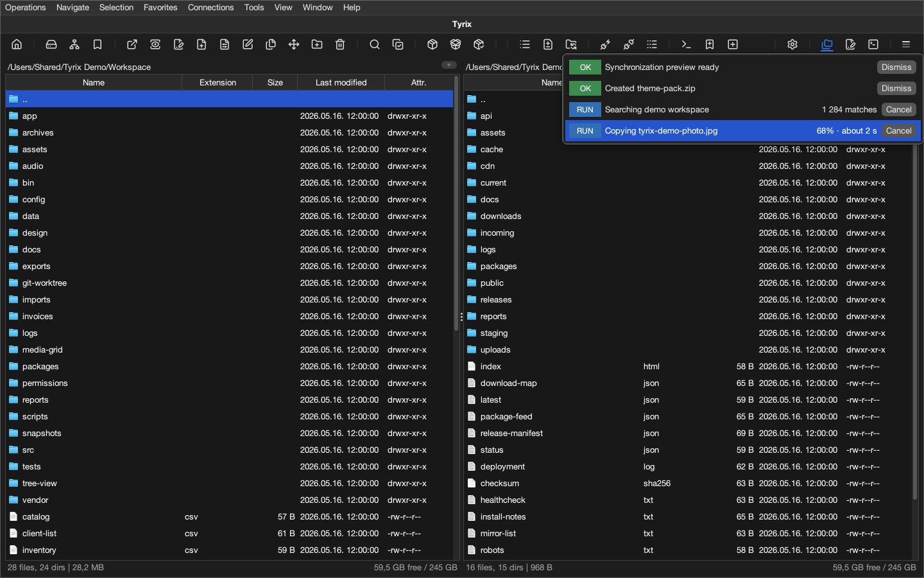This screenshot has width=924, height=578.
Task: Open search with the magnifier icon
Action: pyautogui.click(x=375, y=44)
